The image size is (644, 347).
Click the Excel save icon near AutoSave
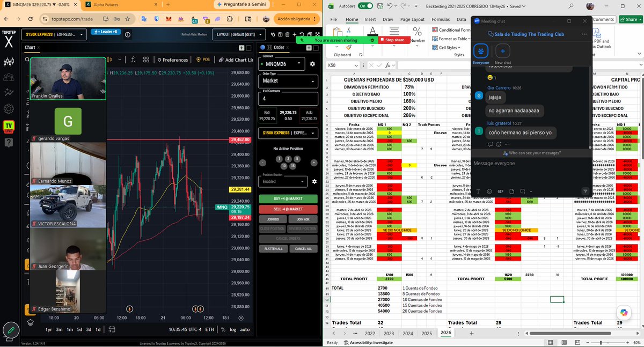(379, 6)
